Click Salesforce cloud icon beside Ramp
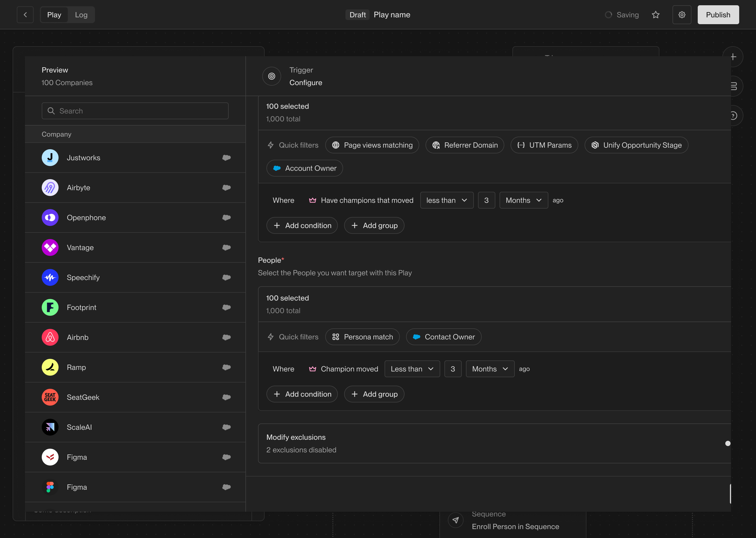756x538 pixels. pos(226,367)
